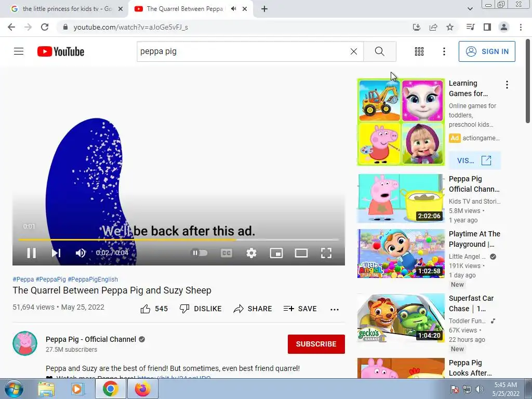
Task: Toggle closed captions CC button
Action: (227, 253)
